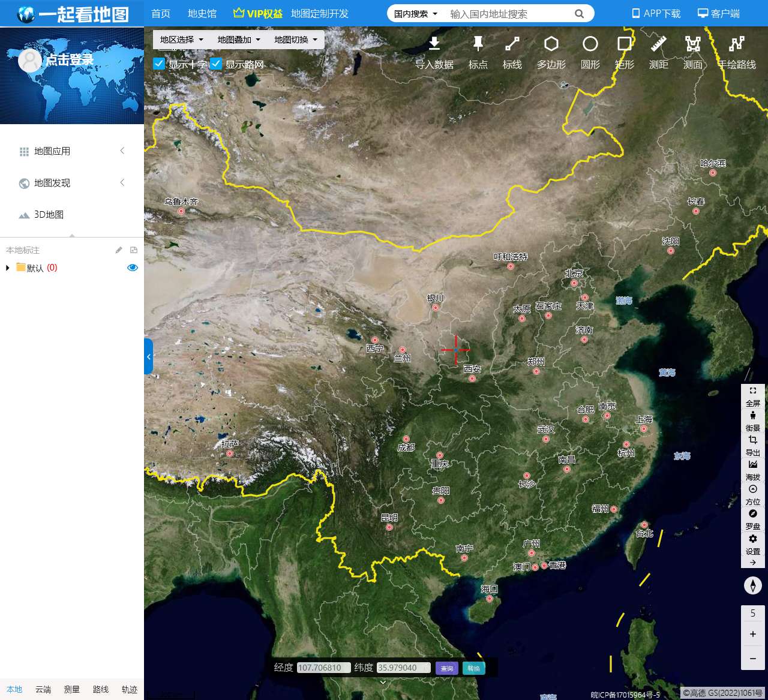Expand the 地图切换 map switch dropdown

[295, 40]
